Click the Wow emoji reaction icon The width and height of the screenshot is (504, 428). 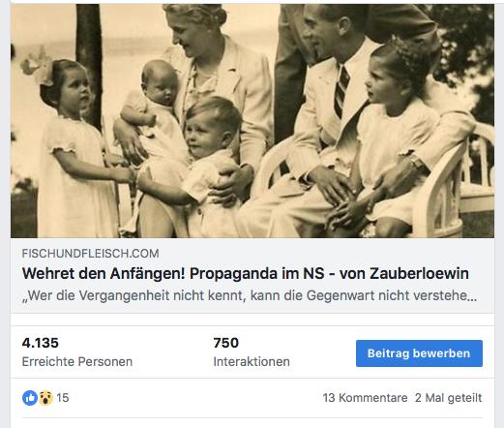(46, 398)
